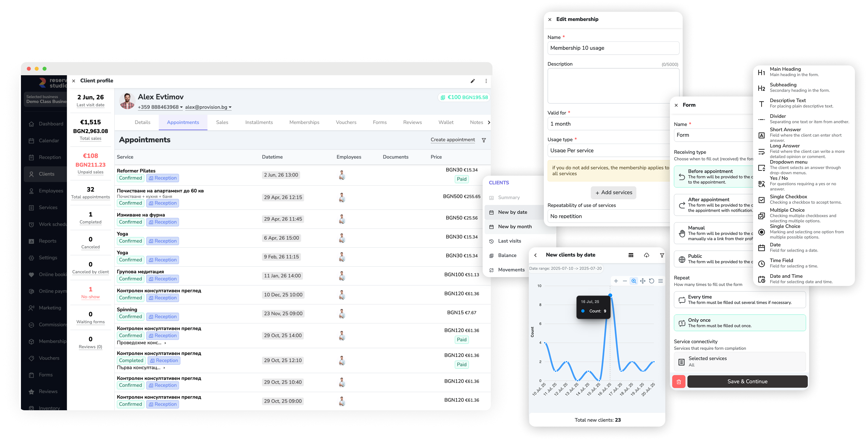Click the Create appointment link
This screenshot has height=441, width=868.
(x=452, y=140)
